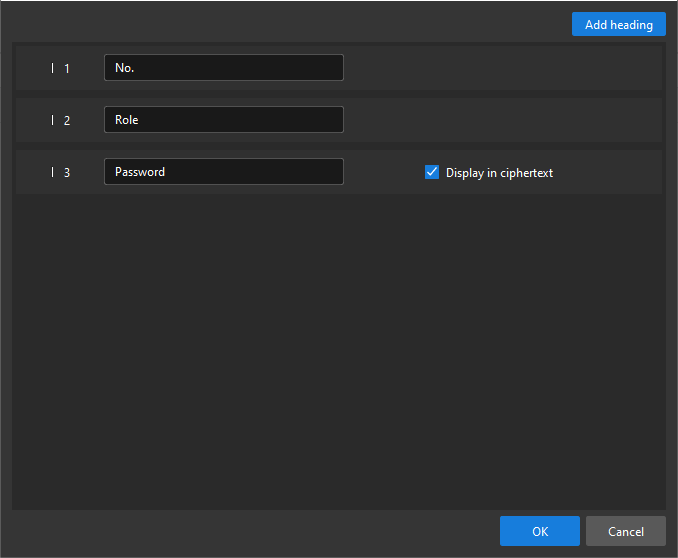Image resolution: width=678 pixels, height=558 pixels.
Task: Select row number 3 label
Action: pos(67,173)
